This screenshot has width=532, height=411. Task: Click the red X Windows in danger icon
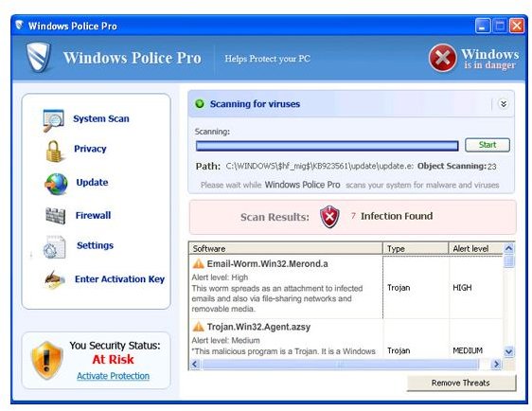tap(442, 58)
